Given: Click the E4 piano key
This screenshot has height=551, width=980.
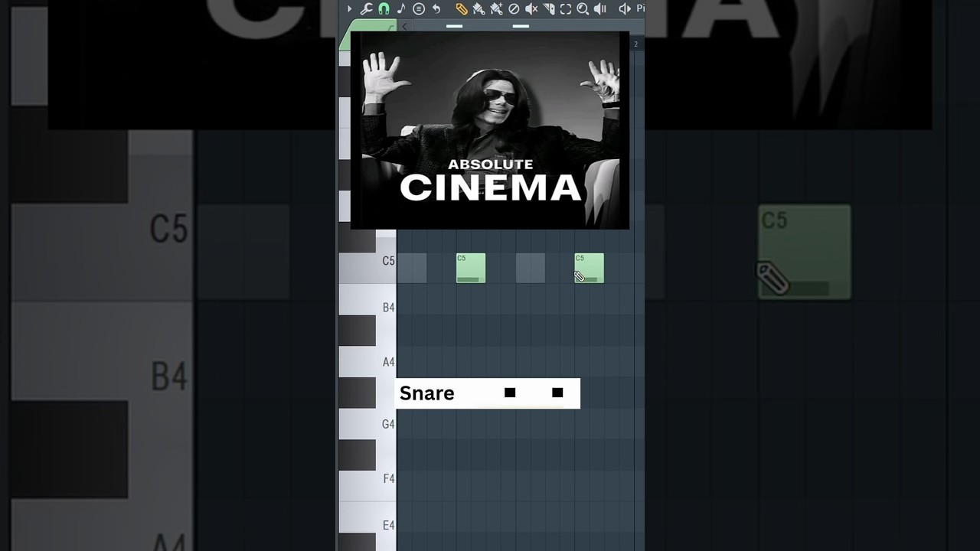Looking at the screenshot, I should click(x=367, y=525).
